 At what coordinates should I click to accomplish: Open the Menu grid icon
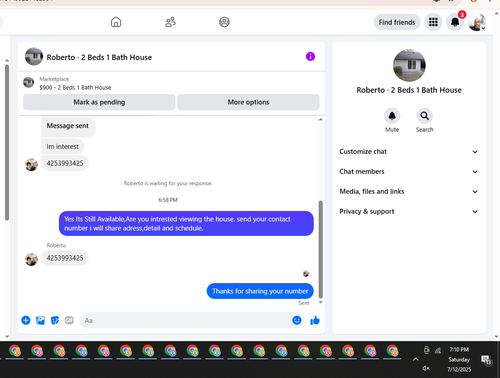tap(433, 22)
